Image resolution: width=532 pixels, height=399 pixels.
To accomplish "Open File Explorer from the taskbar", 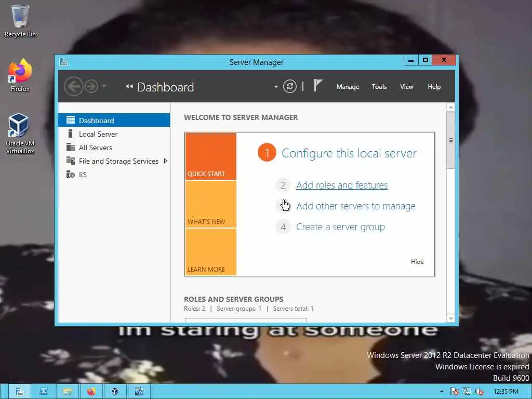I will click(x=67, y=392).
